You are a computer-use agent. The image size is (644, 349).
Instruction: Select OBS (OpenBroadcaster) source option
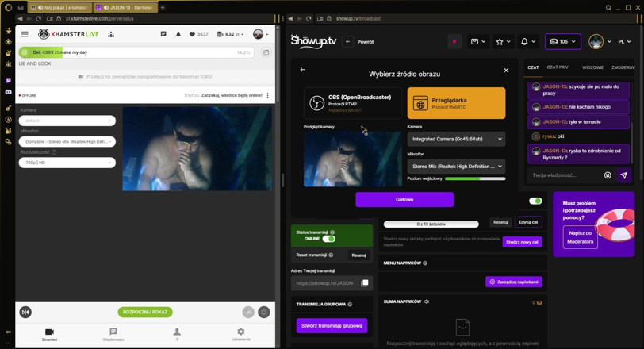[353, 103]
